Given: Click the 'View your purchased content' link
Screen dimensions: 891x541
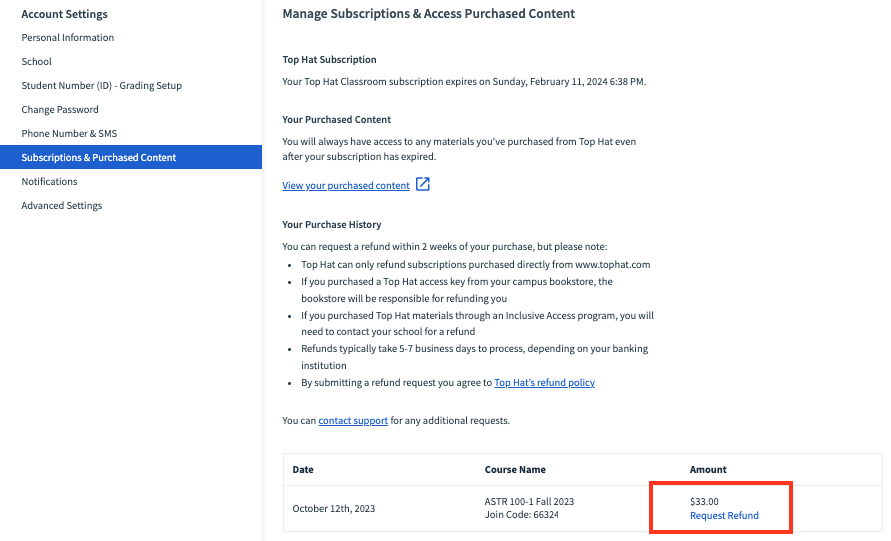Looking at the screenshot, I should tap(346, 186).
